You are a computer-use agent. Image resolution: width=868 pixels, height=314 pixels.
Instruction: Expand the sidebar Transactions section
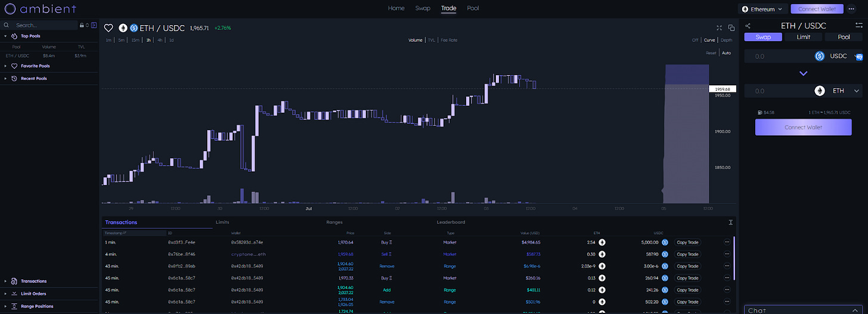coord(33,281)
